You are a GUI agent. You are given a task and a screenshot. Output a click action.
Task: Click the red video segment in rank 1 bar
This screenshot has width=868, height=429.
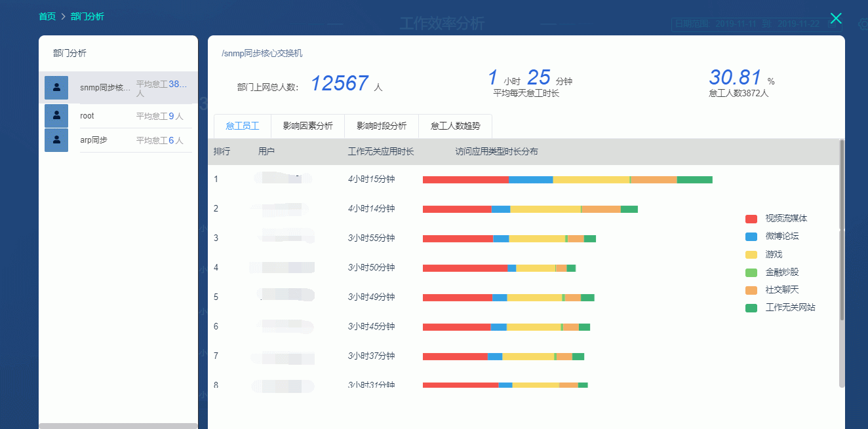tap(465, 179)
